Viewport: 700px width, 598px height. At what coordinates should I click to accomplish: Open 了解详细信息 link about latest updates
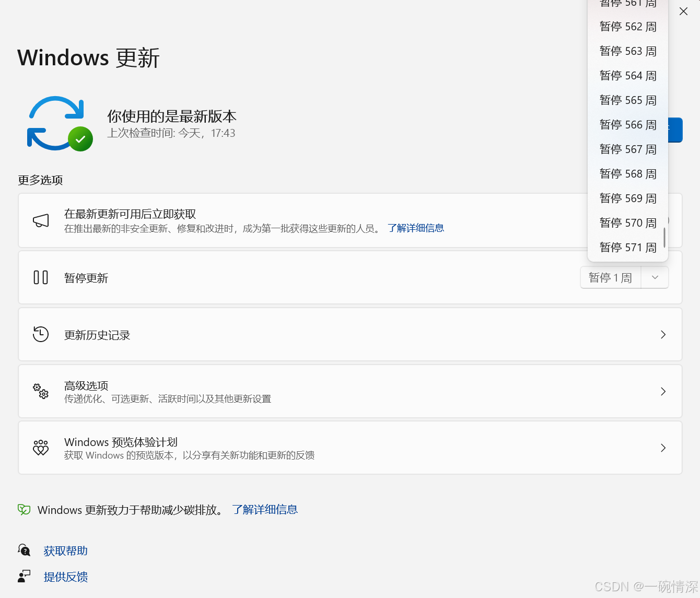[x=416, y=228]
